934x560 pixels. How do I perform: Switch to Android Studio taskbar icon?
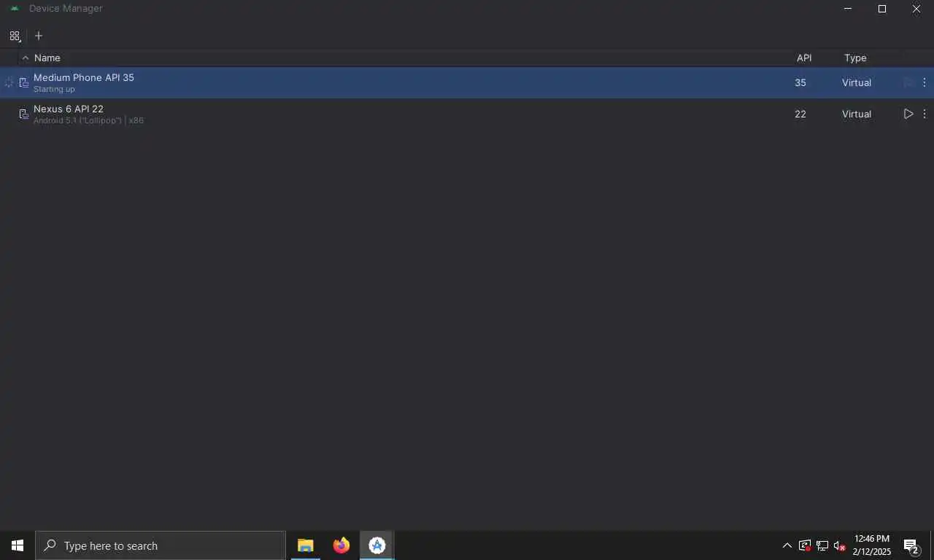tap(377, 545)
